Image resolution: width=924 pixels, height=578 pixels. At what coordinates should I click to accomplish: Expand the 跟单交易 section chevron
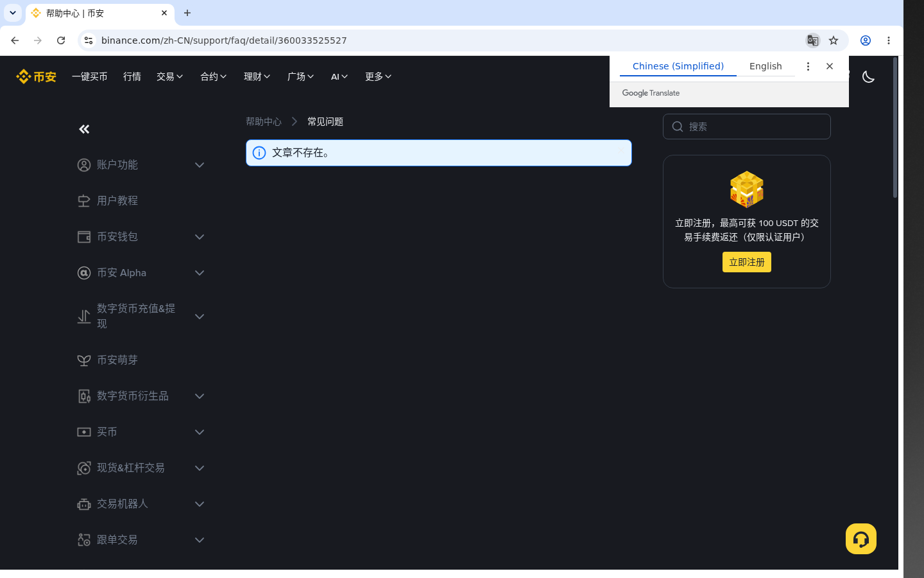[x=200, y=540]
